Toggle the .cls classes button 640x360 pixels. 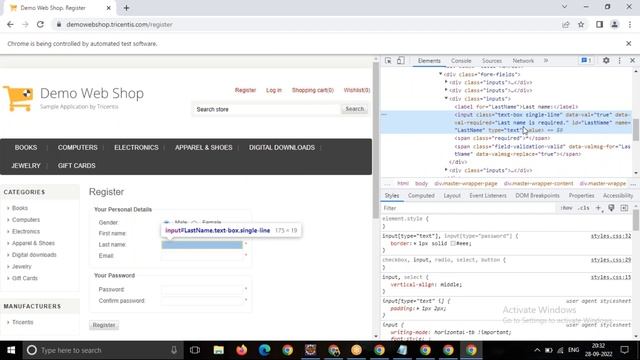coord(584,208)
